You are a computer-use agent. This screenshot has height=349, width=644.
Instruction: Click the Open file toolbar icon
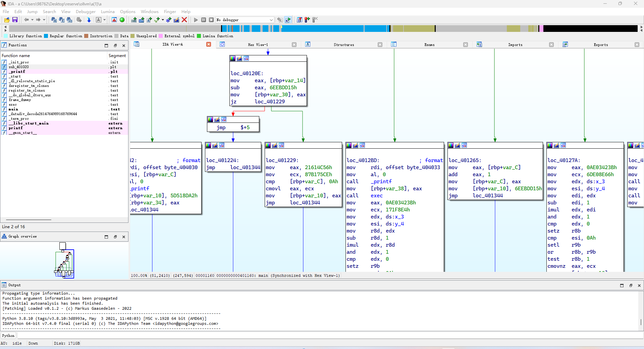point(7,20)
